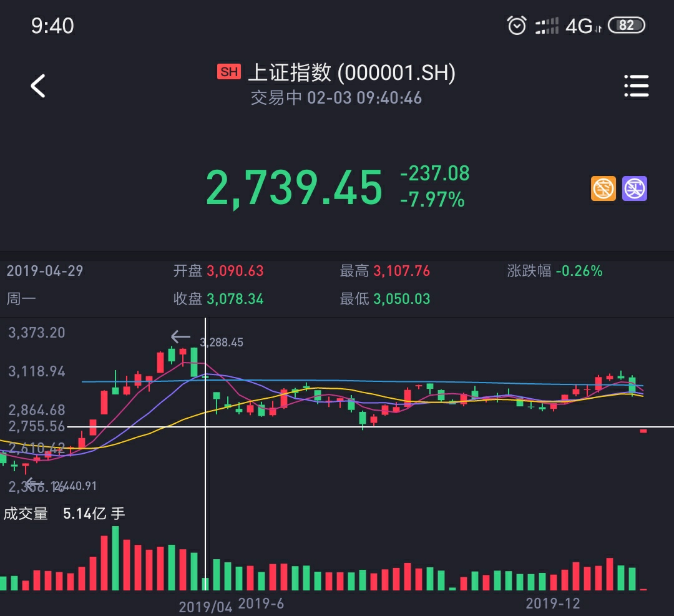Open the list menu icon
Screen dimensions: 674x616
coord(636,86)
